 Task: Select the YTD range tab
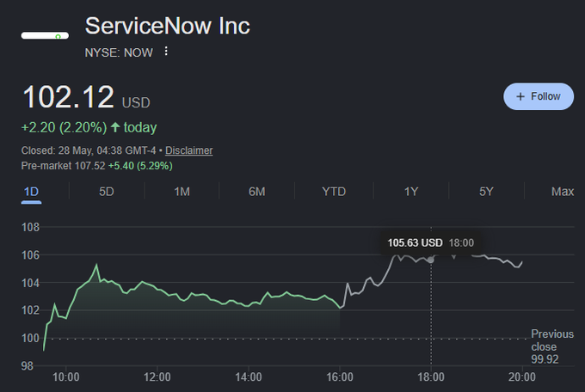click(334, 192)
